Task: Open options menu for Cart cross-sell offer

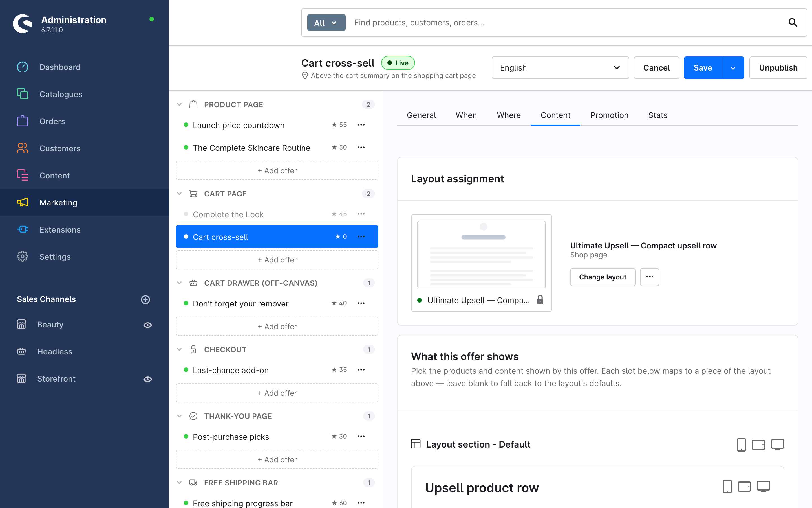Action: pyautogui.click(x=361, y=237)
